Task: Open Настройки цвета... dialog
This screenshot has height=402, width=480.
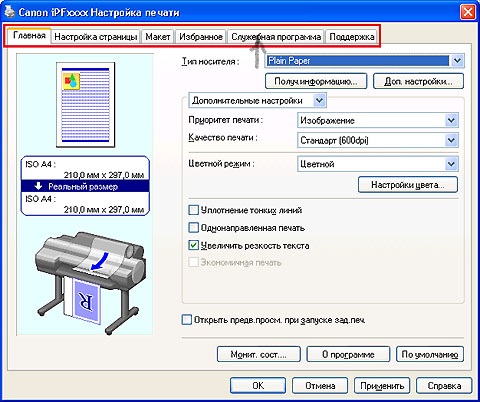Action: pos(408,184)
